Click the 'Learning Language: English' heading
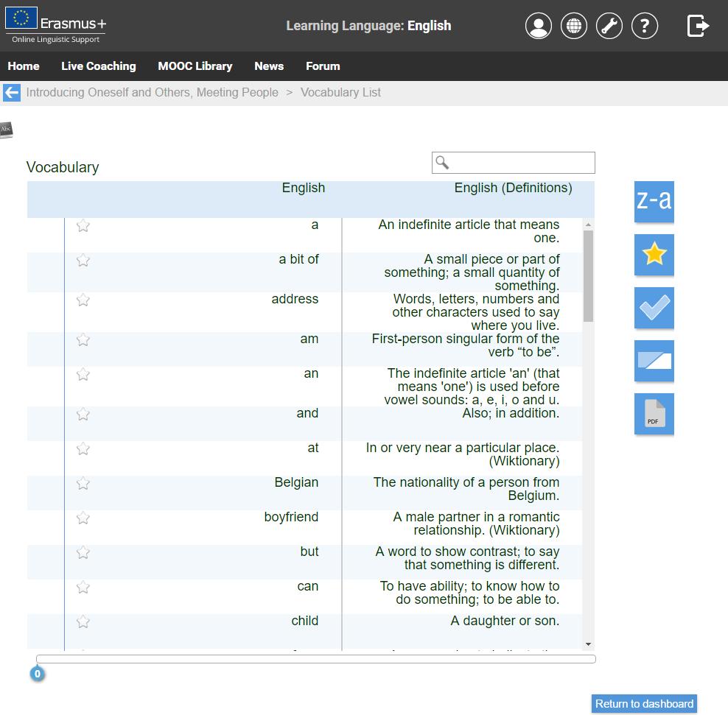This screenshot has height=715, width=728. pyautogui.click(x=368, y=26)
